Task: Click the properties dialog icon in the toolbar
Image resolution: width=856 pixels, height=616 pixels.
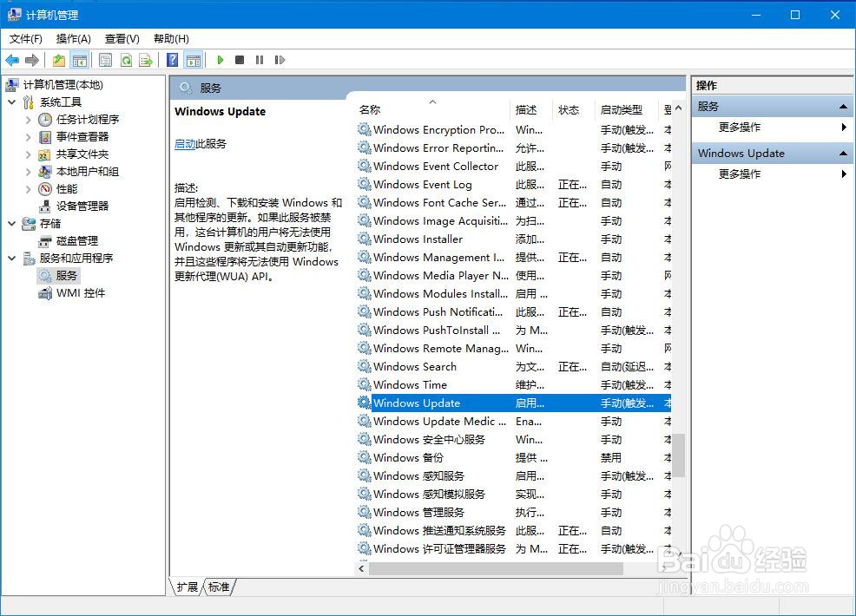Action: (x=103, y=60)
